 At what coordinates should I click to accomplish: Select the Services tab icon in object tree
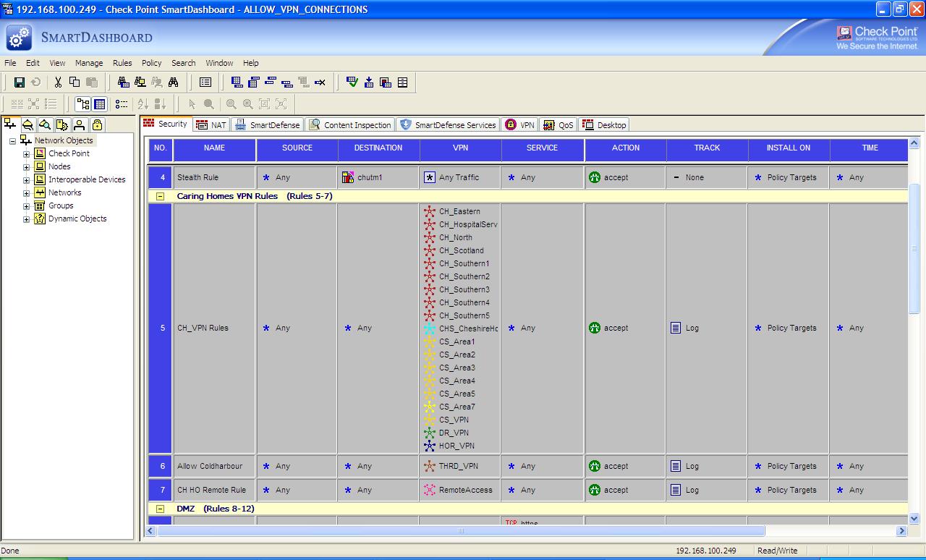[x=28, y=124]
